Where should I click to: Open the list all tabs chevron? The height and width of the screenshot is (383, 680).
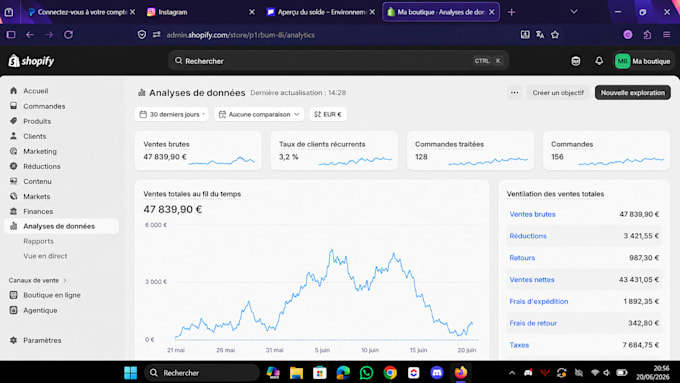(574, 12)
